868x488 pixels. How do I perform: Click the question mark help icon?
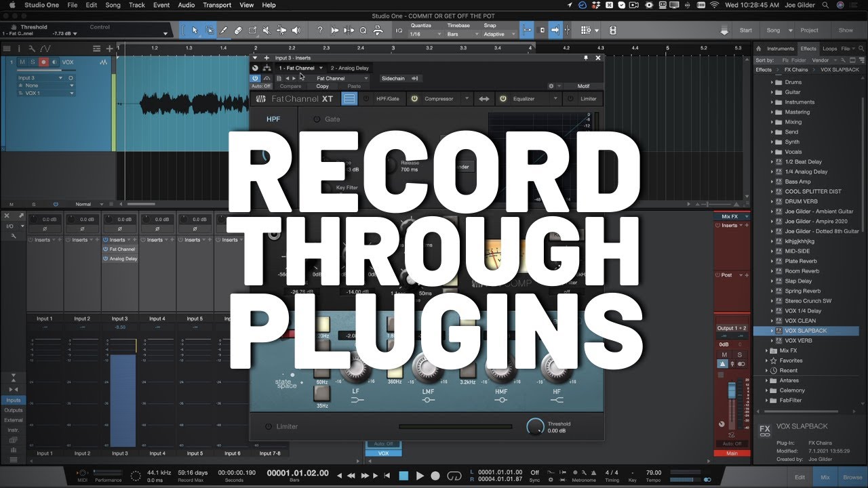(319, 30)
